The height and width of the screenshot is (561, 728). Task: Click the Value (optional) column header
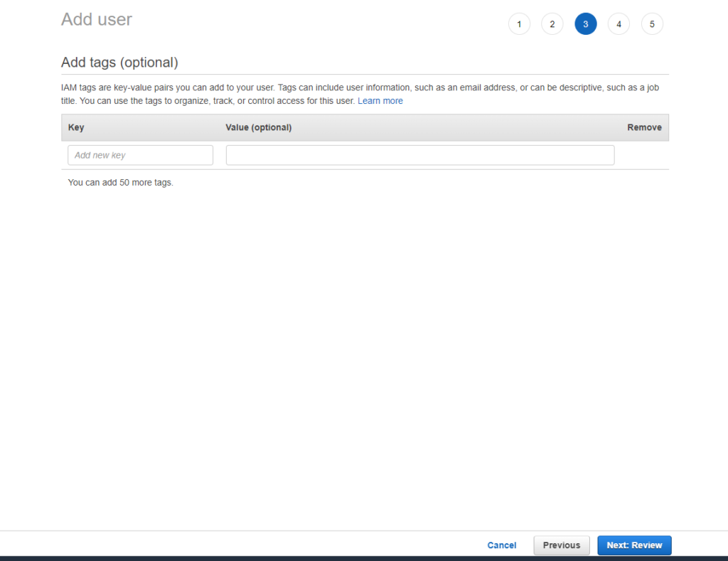[x=258, y=127]
